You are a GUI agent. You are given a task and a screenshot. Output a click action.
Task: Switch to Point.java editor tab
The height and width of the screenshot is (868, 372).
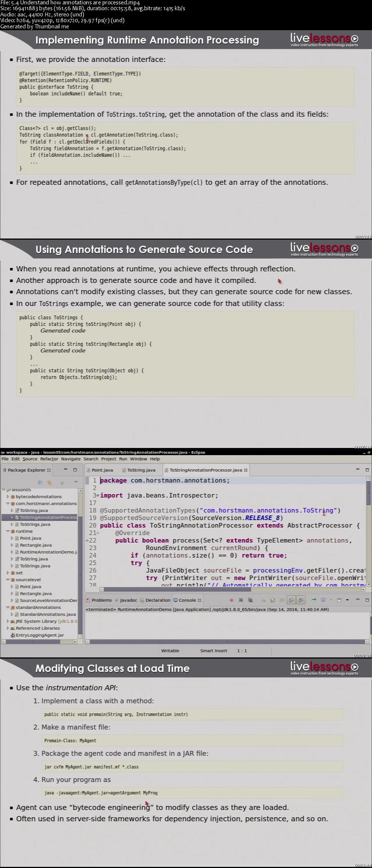click(x=100, y=470)
